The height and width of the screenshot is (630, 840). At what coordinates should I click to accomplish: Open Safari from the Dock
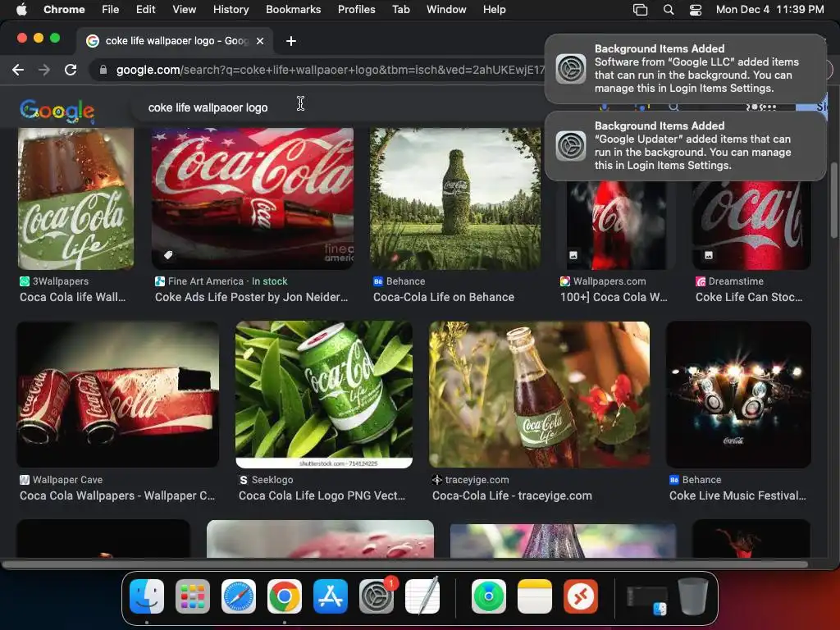(239, 596)
